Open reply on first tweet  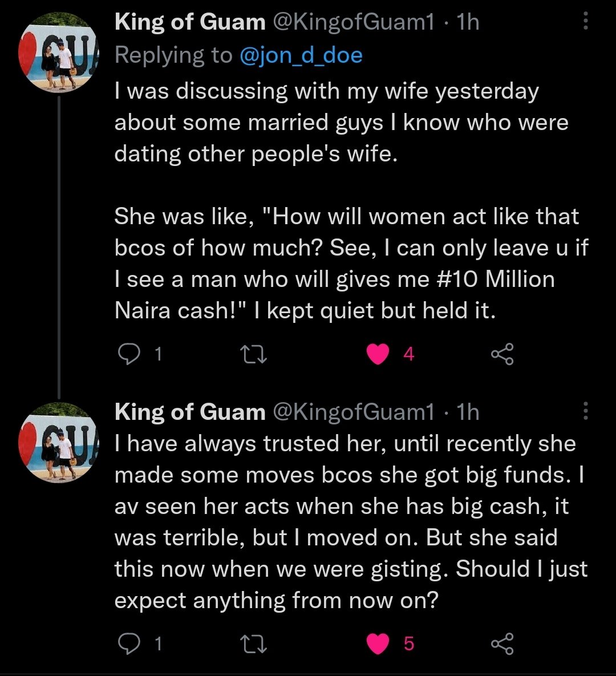point(129,354)
